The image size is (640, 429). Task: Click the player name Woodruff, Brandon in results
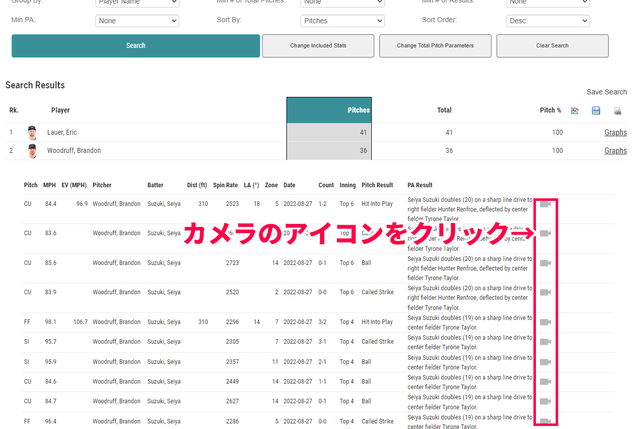[74, 151]
